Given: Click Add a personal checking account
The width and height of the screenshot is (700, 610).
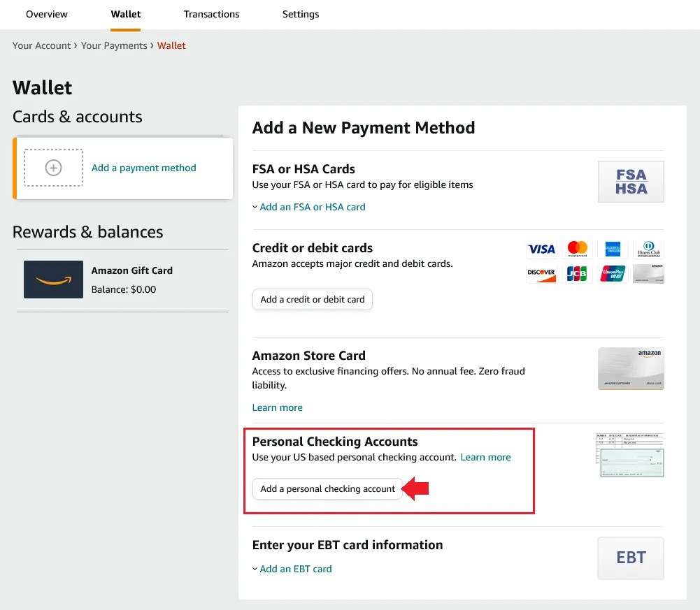Looking at the screenshot, I should click(327, 489).
